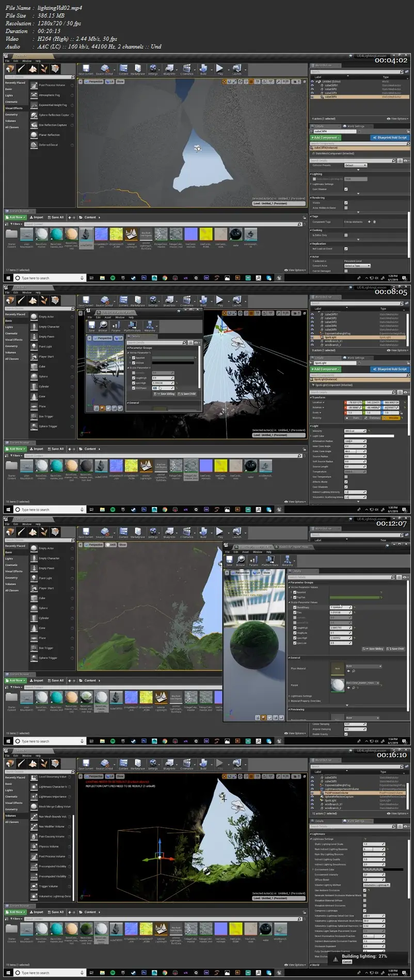Click Save Sibling in the 00:12:07 material editor
This screenshot has width=414, height=980.
click(373, 648)
